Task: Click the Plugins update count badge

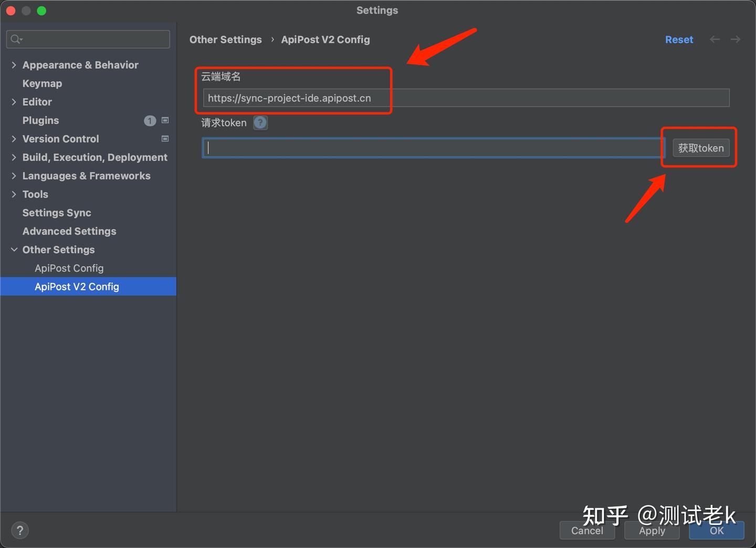Action: (150, 121)
